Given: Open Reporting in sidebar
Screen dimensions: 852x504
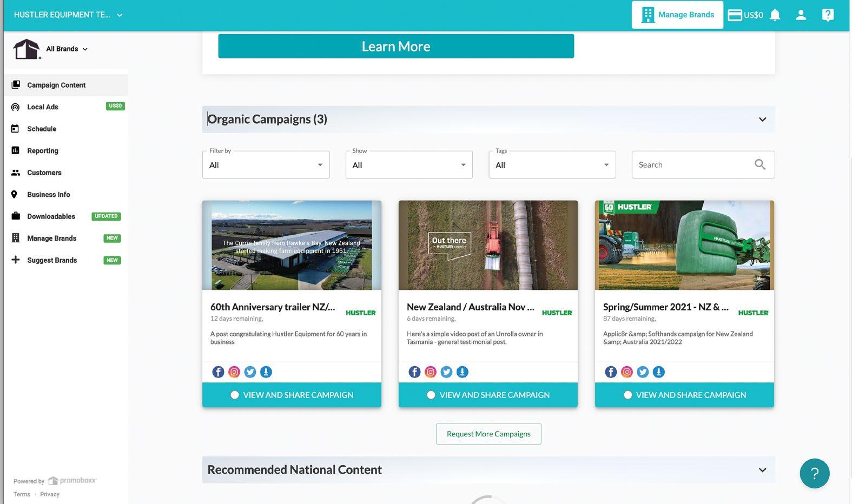Looking at the screenshot, I should pos(66,151).
